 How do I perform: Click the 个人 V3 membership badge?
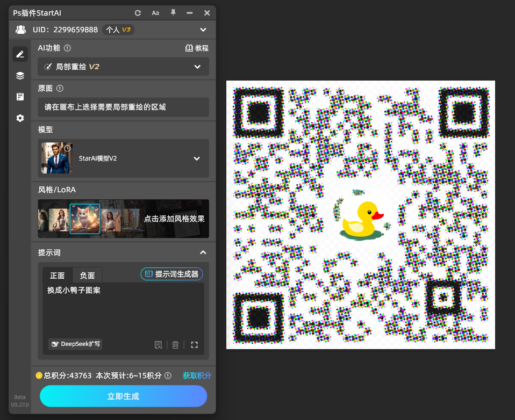(118, 30)
